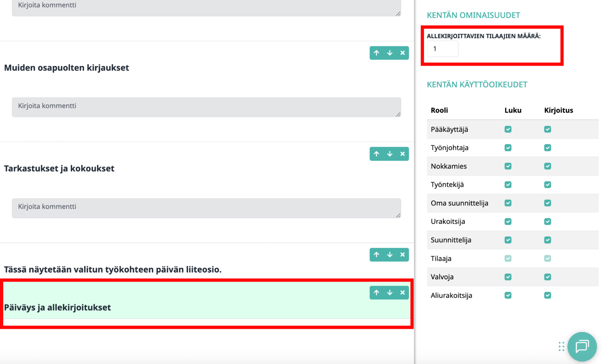Move 'Päiväys ja allekirjoitukset' field up

376,293
